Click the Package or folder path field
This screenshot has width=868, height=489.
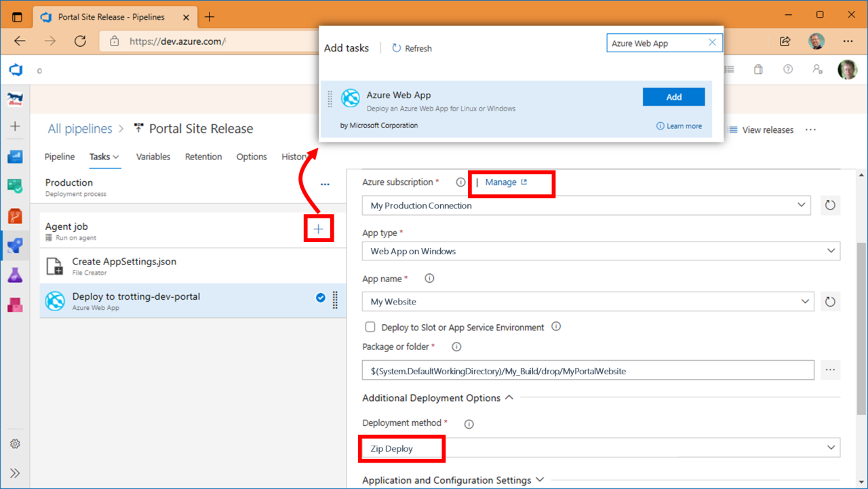[588, 370]
